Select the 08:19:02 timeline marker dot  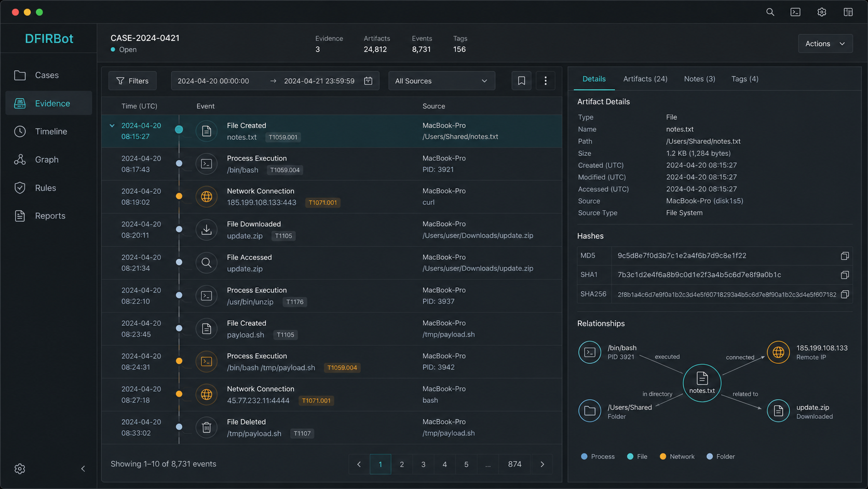pyautogui.click(x=179, y=196)
